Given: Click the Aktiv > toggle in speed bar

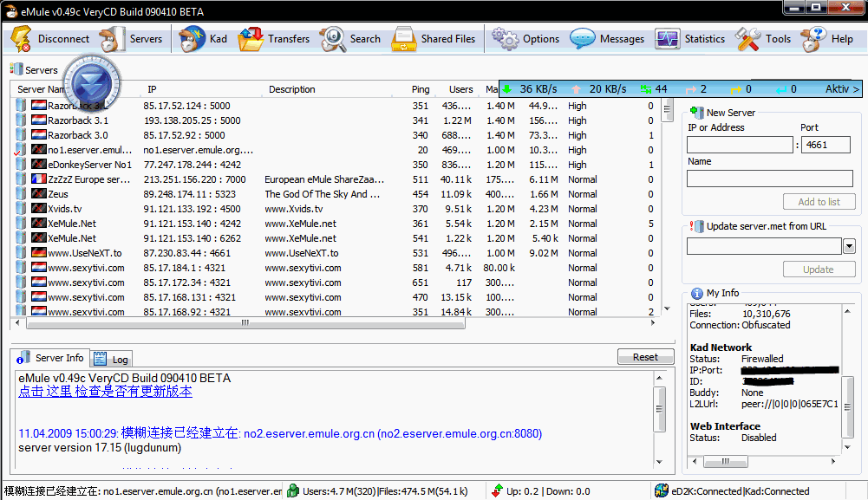Looking at the screenshot, I should click(842, 89).
